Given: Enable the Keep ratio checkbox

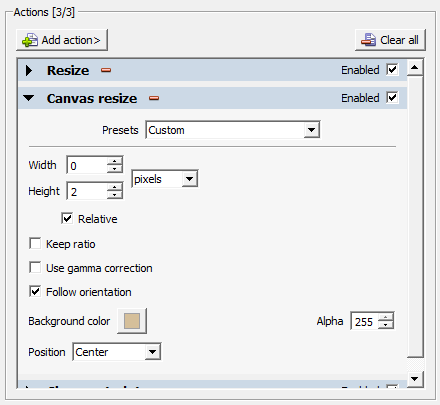Looking at the screenshot, I should pos(35,244).
